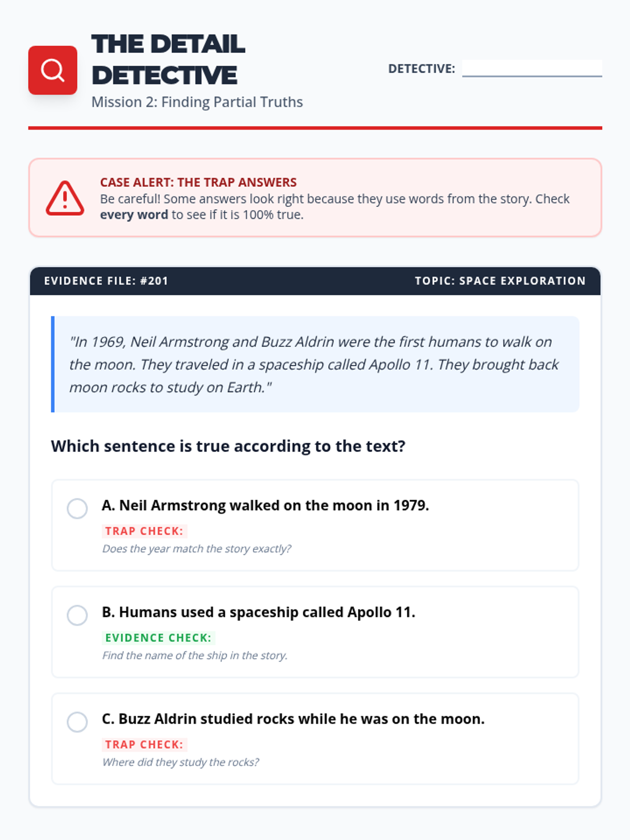This screenshot has width=630, height=840.
Task: Click the TRAP CHECK label under answer C
Action: coord(144,744)
